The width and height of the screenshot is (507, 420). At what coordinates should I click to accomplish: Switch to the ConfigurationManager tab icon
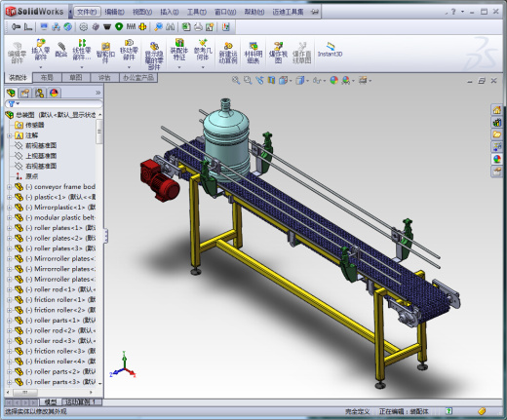tap(39, 94)
